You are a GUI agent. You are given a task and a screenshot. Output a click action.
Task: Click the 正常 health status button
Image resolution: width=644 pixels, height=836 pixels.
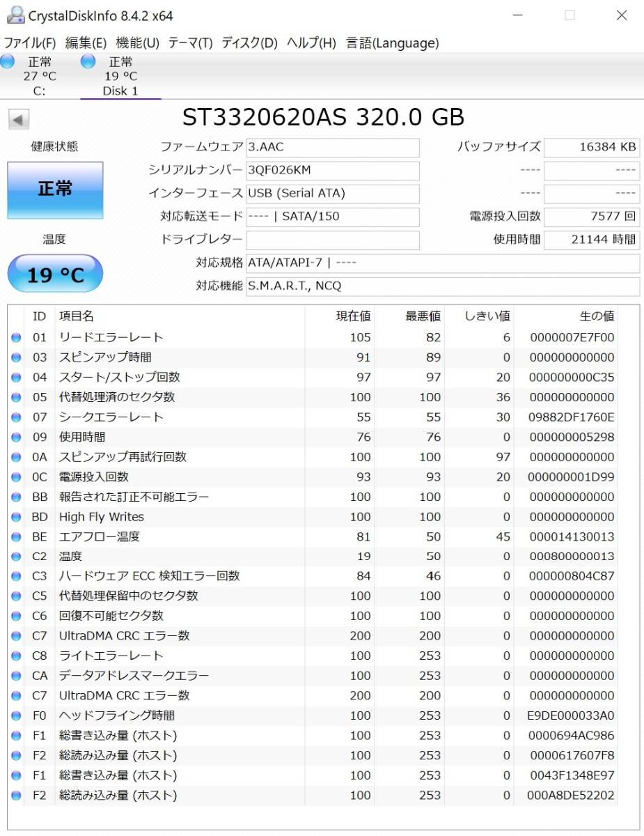click(x=55, y=189)
